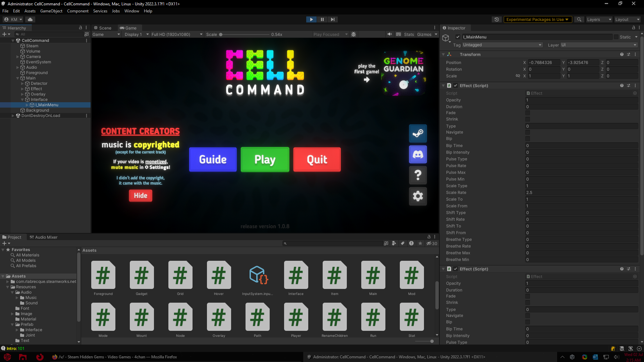
Task: Toggle second Effect script enabled checkbox
Action: point(455,269)
